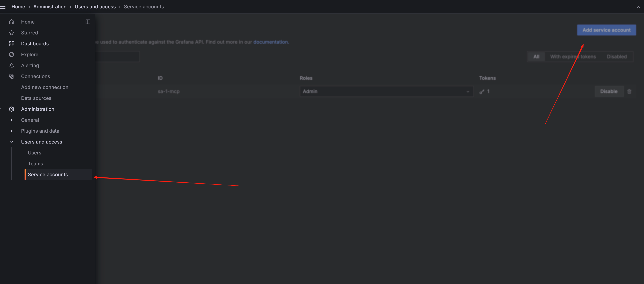
Task: Click the Dashboards grid icon
Action: [x=11, y=44]
